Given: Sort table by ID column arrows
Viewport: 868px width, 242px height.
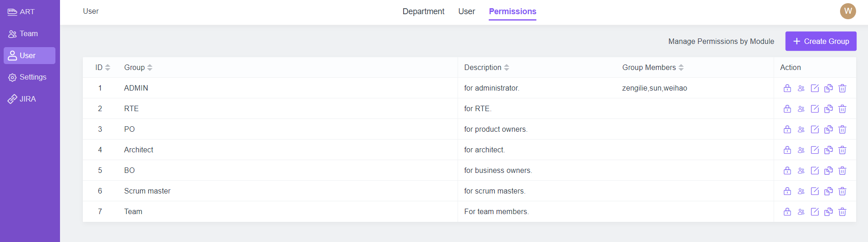Looking at the screenshot, I should [108, 68].
